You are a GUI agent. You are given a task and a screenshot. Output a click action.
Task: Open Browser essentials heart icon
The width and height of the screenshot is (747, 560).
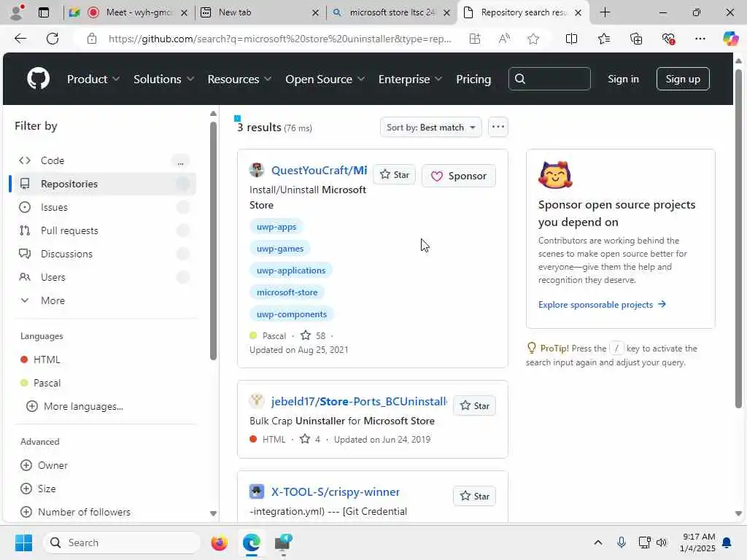[668, 39]
